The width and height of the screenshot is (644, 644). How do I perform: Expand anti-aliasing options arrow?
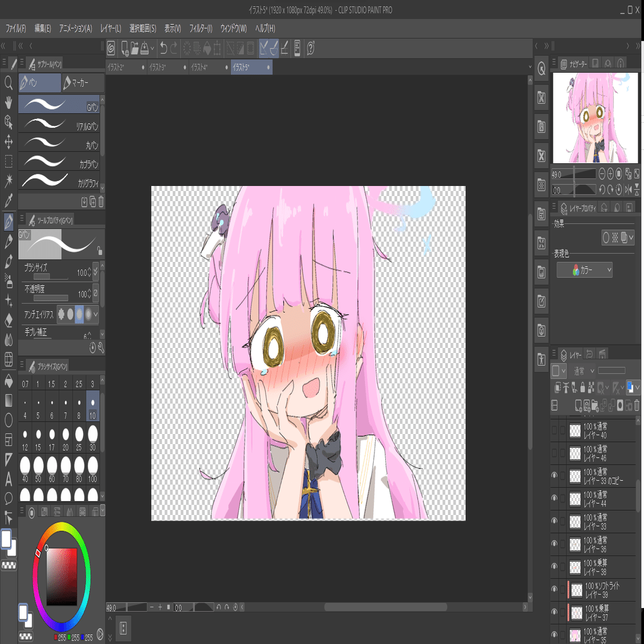96,314
